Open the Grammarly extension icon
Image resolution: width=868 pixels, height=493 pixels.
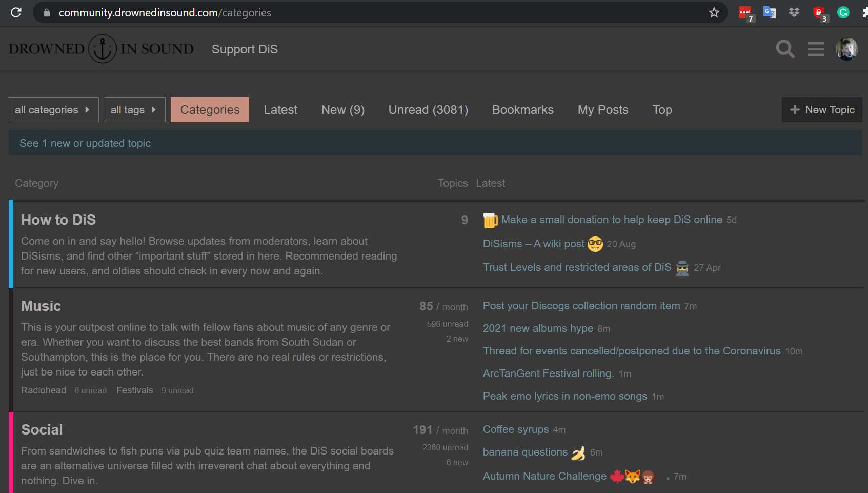[843, 12]
